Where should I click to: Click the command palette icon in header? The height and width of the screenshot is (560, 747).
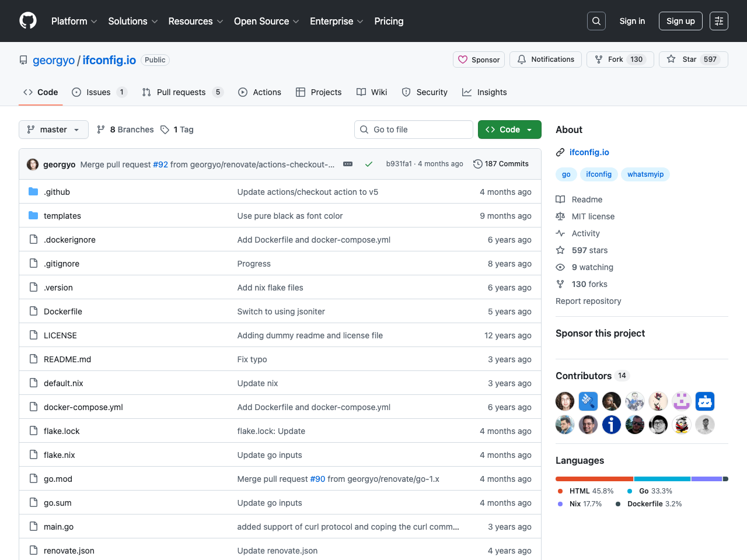[x=719, y=21]
